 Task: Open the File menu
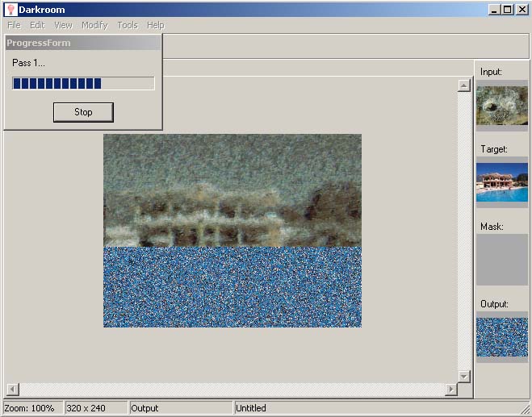[x=14, y=26]
